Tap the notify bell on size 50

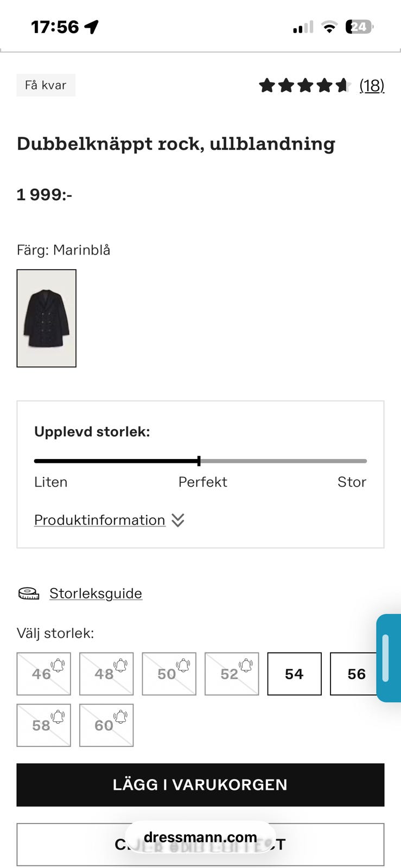pos(183,665)
